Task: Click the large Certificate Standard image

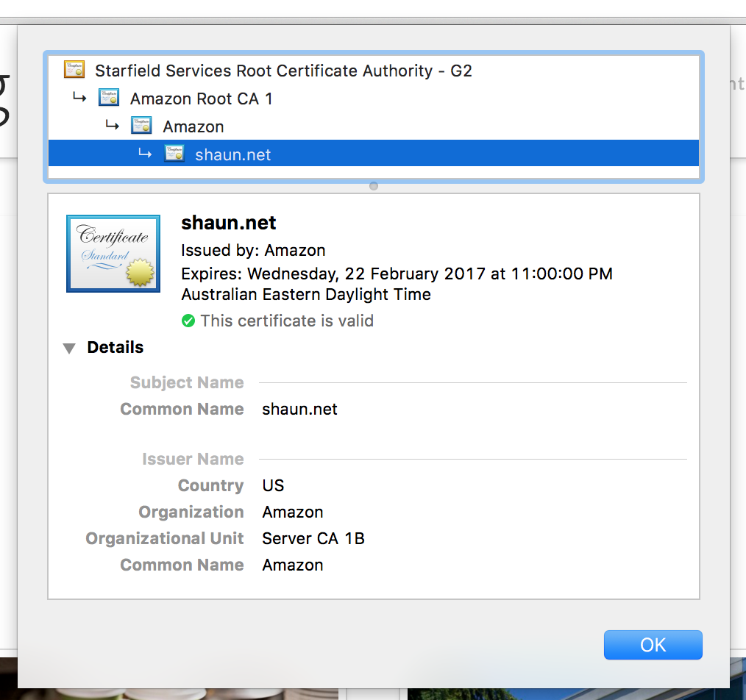Action: coord(113,254)
